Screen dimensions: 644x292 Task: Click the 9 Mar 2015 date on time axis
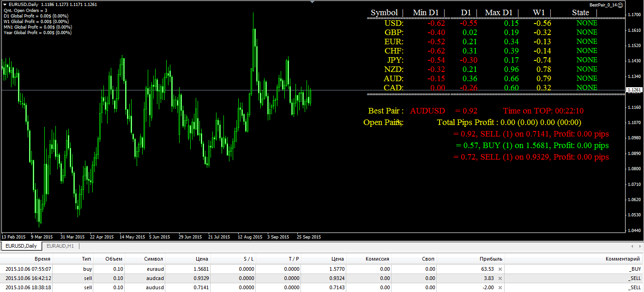[x=42, y=237]
